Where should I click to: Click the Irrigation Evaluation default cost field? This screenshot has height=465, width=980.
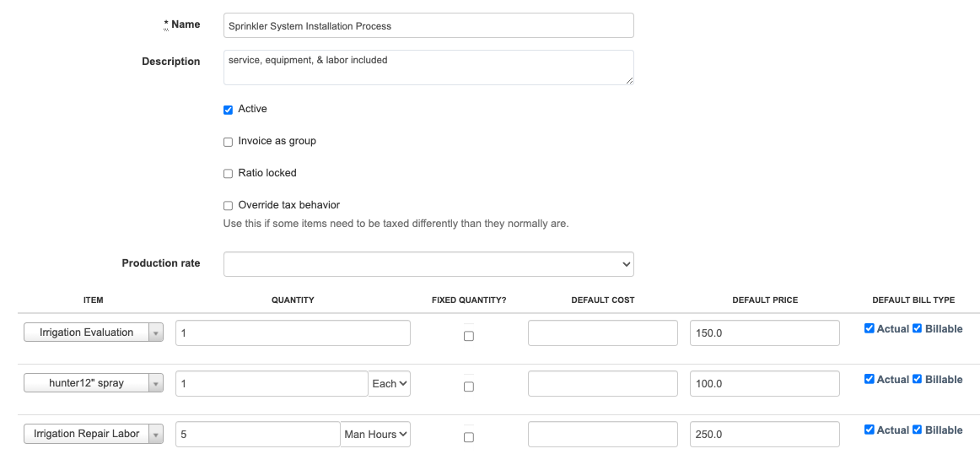pos(603,333)
